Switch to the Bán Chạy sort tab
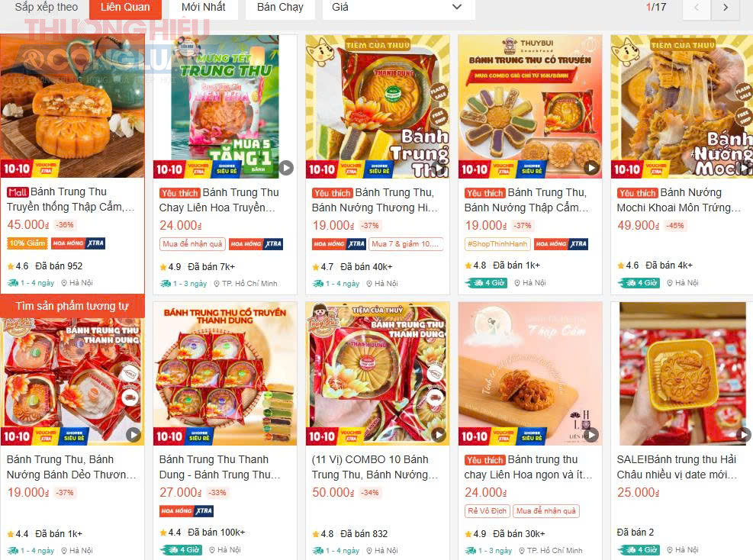Viewport: 753px width, 560px height. 280,8
